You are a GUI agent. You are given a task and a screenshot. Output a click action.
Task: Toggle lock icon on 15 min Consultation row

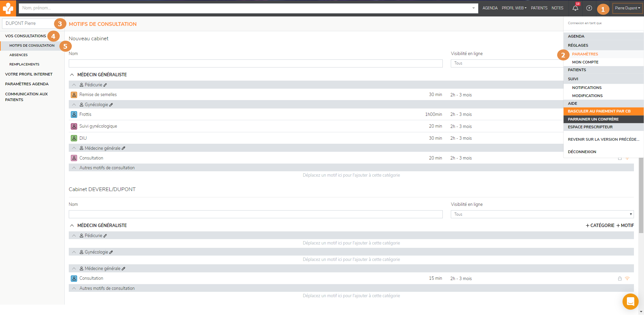620,278
